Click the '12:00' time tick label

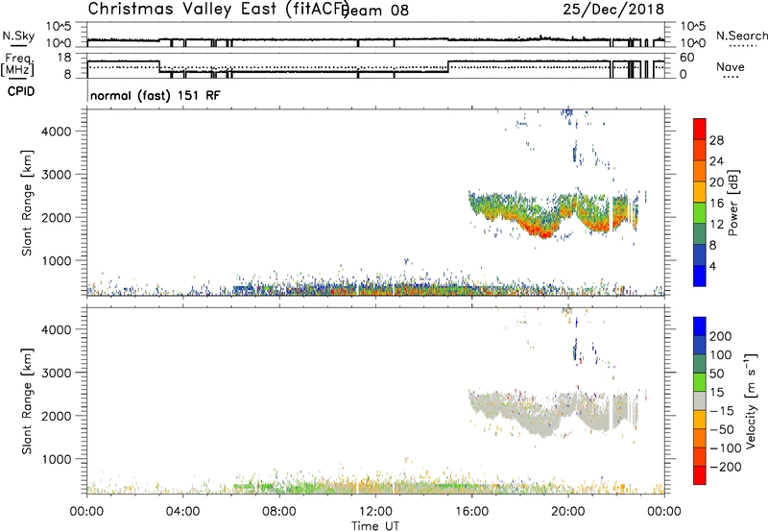pyautogui.click(x=375, y=512)
